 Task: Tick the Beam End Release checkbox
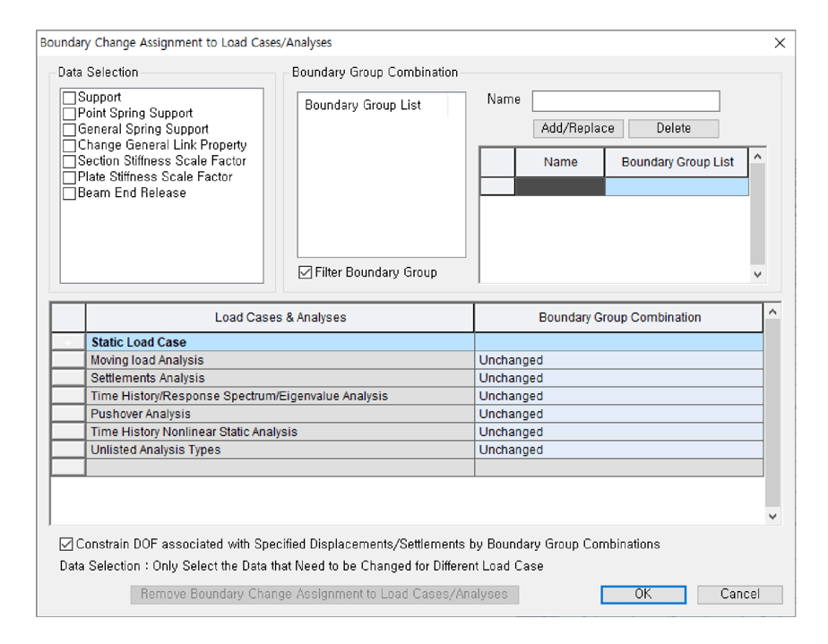tap(69, 193)
